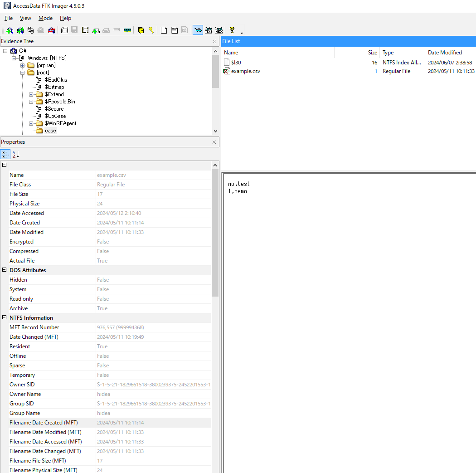Expand the [orphan] folder node

coord(23,65)
